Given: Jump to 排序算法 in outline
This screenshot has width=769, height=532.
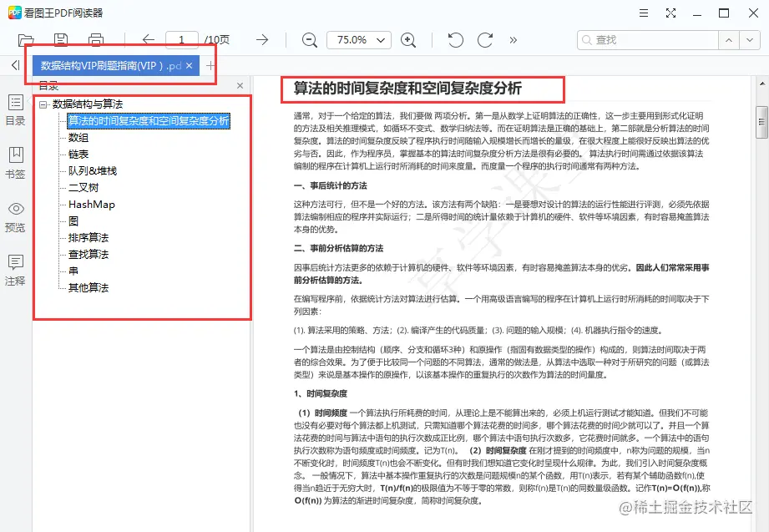Looking at the screenshot, I should (89, 237).
